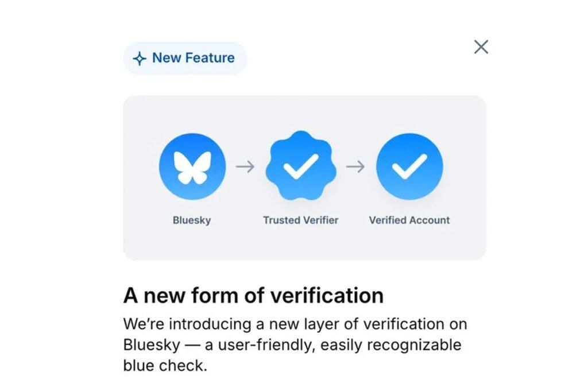This screenshot has width=588, height=392.
Task: Click the arrow between Bluesky and Trusted Verifier
Action: 246,166
